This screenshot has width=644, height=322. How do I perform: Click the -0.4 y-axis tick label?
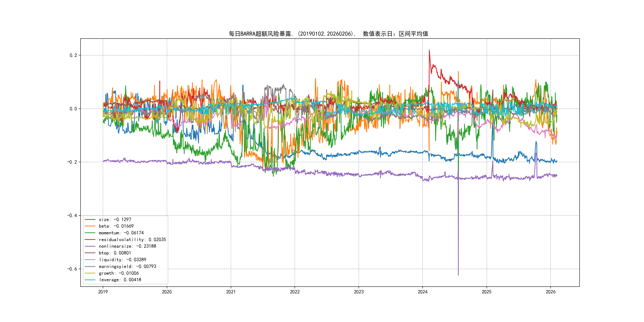72,215
